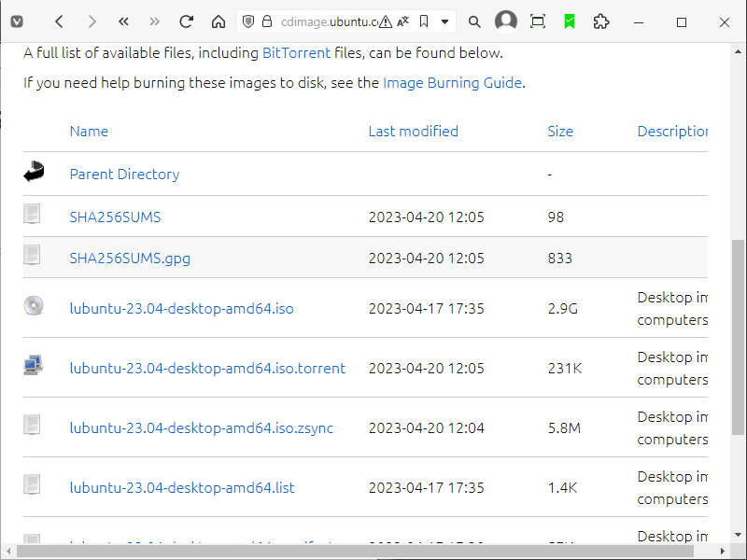The height and width of the screenshot is (560, 747).
Task: Click the capture page screenshot icon
Action: point(538,21)
